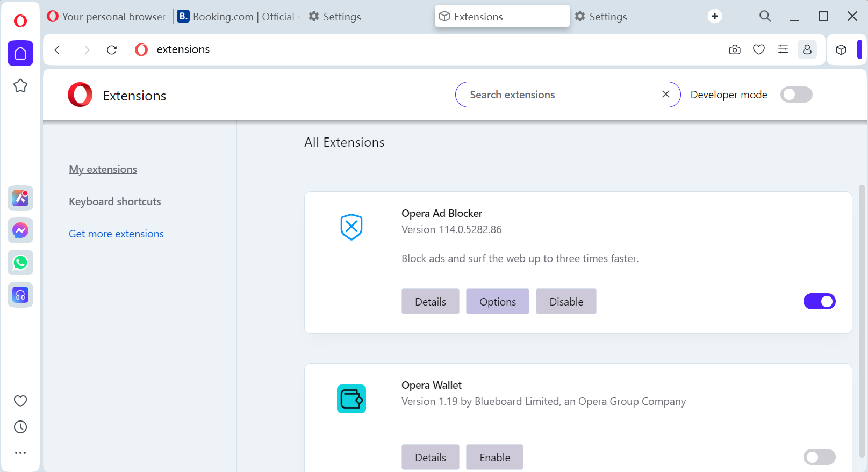Screen dimensions: 868x472
Task: Open the sidebar History clock icon
Action: 20,427
